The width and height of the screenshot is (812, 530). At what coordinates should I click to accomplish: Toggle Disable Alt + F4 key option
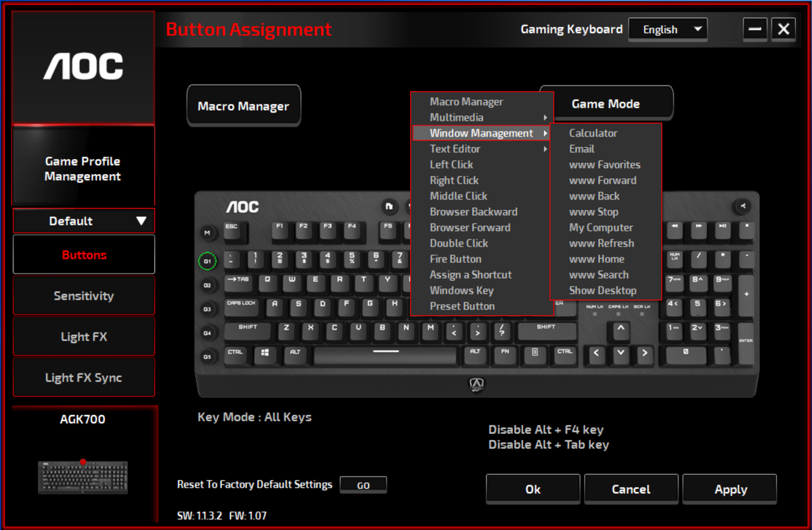pos(545,429)
